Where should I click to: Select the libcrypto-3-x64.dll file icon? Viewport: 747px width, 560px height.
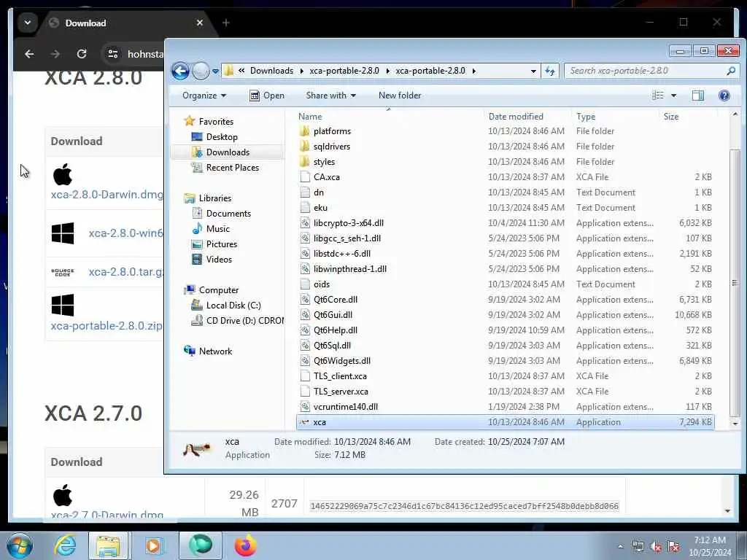305,223
